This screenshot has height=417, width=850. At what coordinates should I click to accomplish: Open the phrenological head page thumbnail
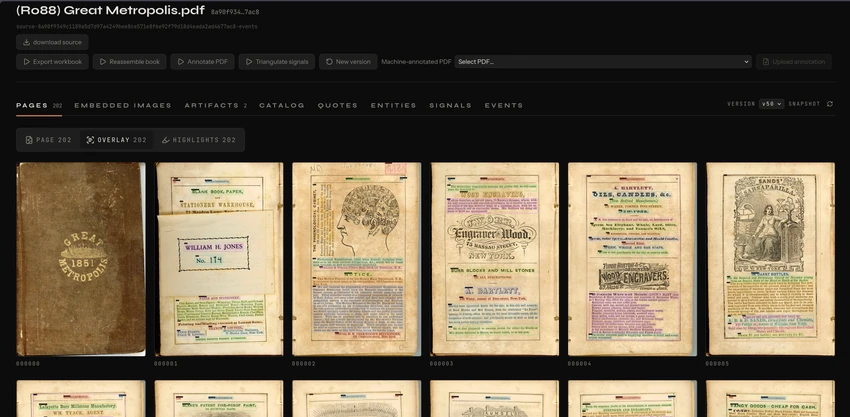pos(356,259)
